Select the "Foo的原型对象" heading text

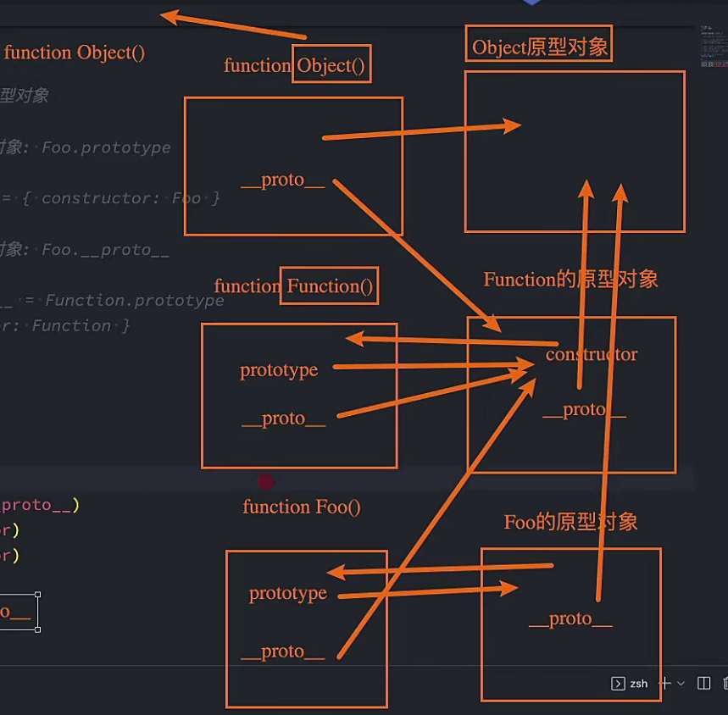[570, 522]
